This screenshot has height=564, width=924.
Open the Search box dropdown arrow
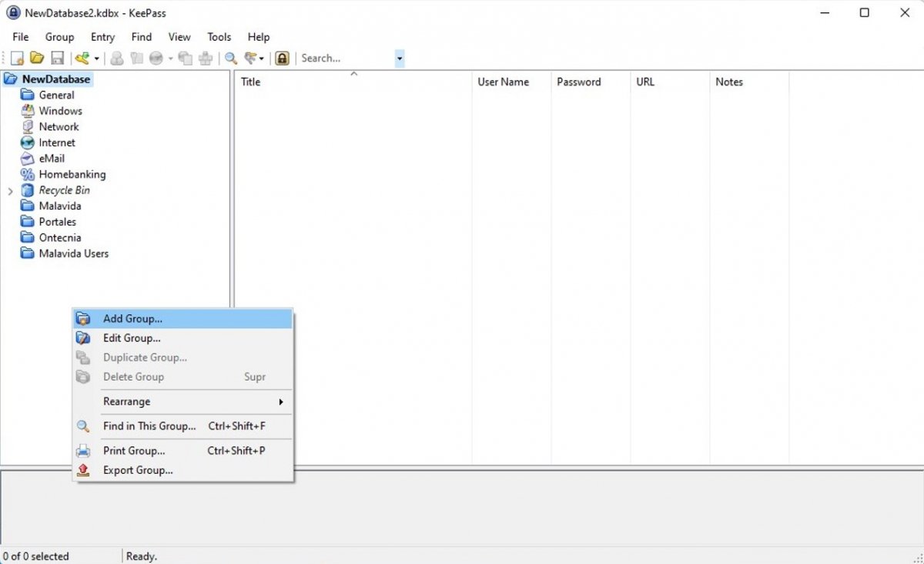[400, 59]
